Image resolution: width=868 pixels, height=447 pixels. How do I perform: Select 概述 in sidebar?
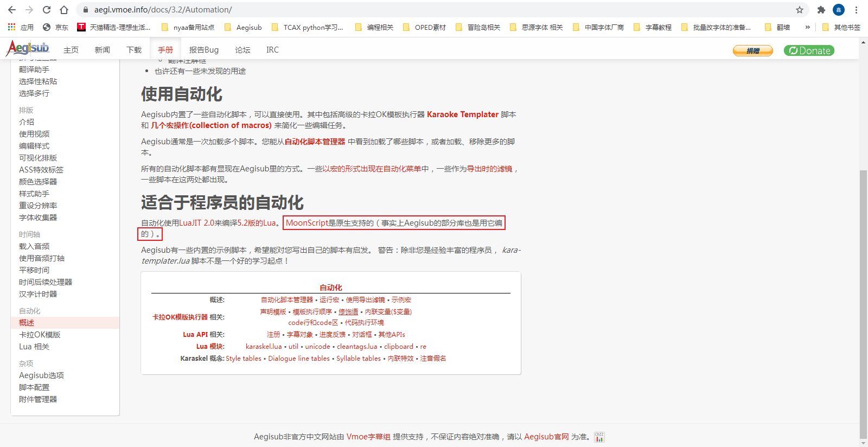[x=27, y=323]
